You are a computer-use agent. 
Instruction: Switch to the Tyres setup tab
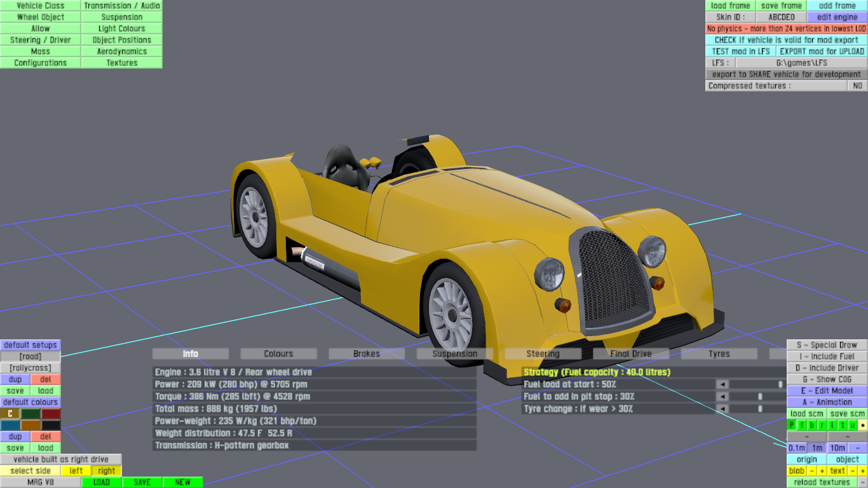[719, 354]
